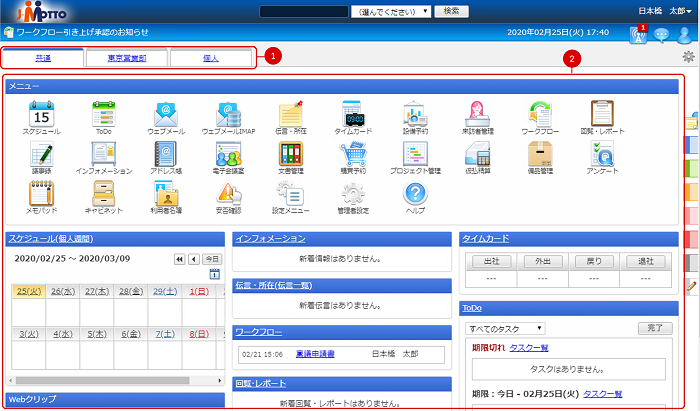Open the アドレス帳 address book icon
This screenshot has height=411, width=700.
click(166, 154)
